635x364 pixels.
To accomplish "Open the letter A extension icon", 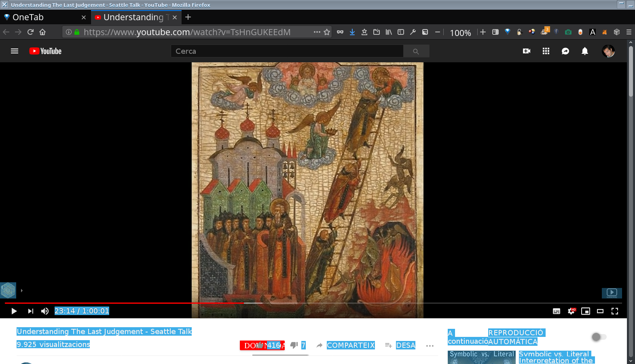I will coord(593,32).
